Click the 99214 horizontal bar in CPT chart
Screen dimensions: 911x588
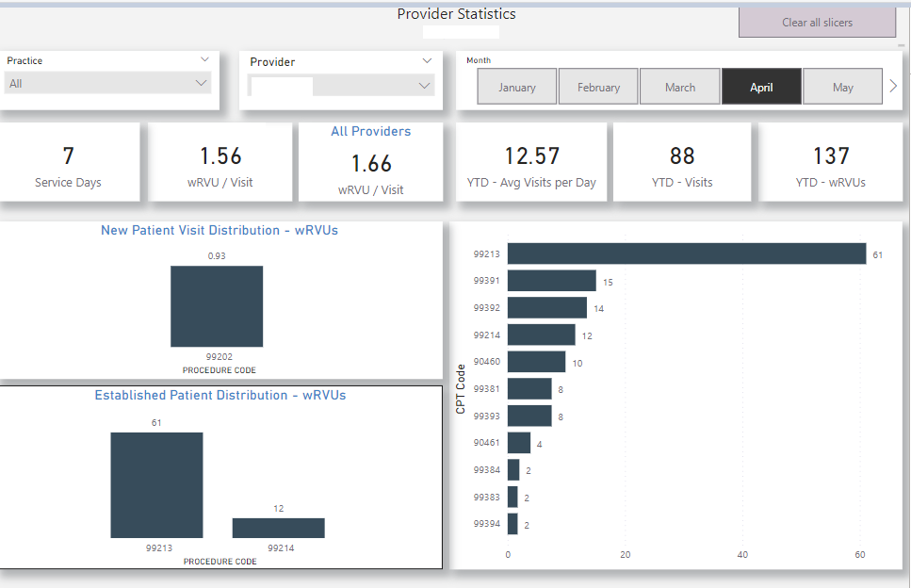[x=542, y=335]
